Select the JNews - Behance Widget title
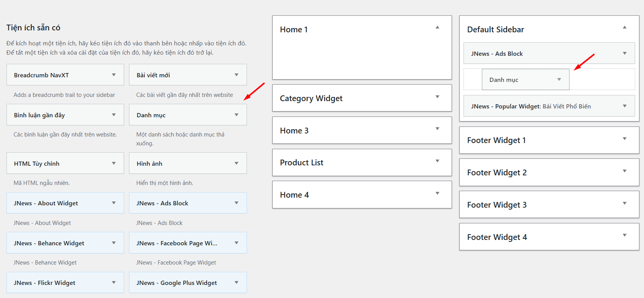 pos(49,243)
